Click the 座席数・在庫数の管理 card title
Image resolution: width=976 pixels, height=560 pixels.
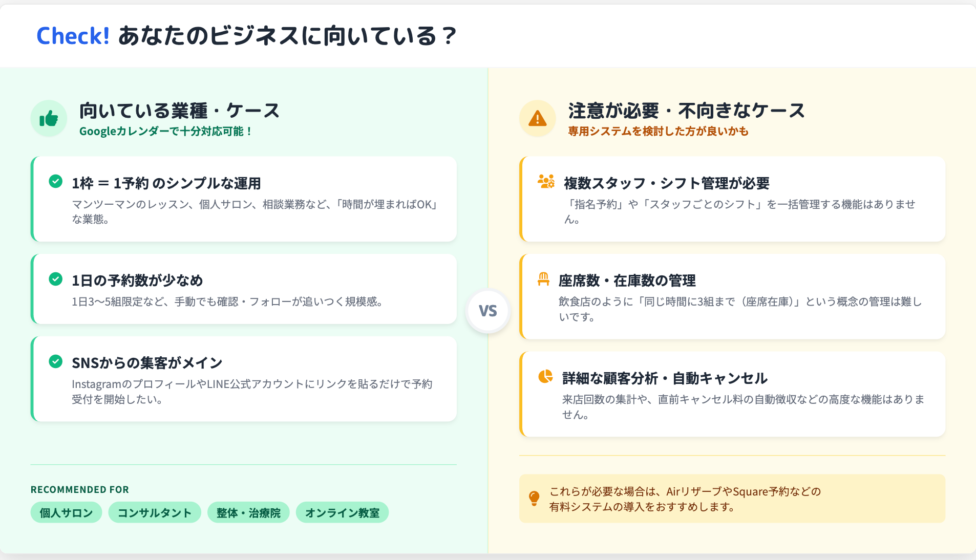point(627,281)
